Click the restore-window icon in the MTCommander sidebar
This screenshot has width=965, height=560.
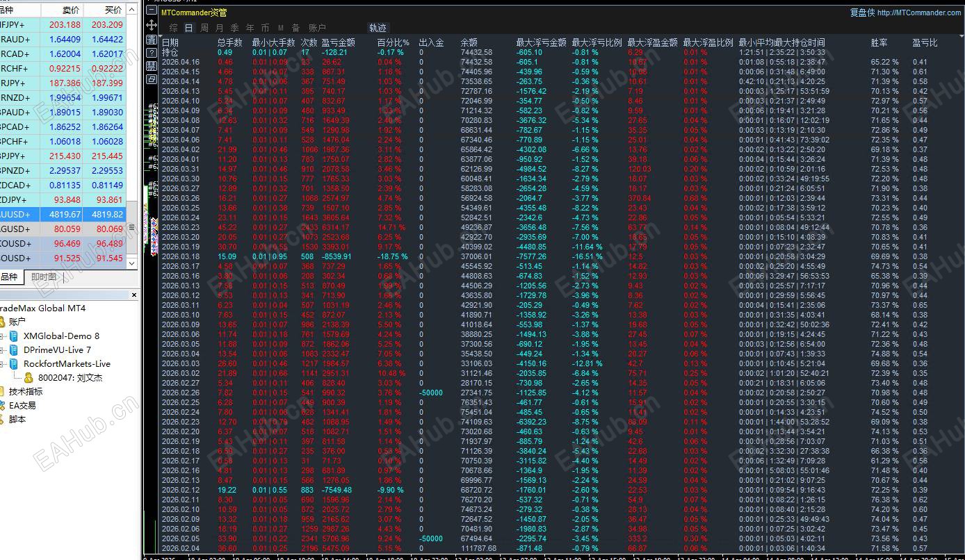coord(152,79)
